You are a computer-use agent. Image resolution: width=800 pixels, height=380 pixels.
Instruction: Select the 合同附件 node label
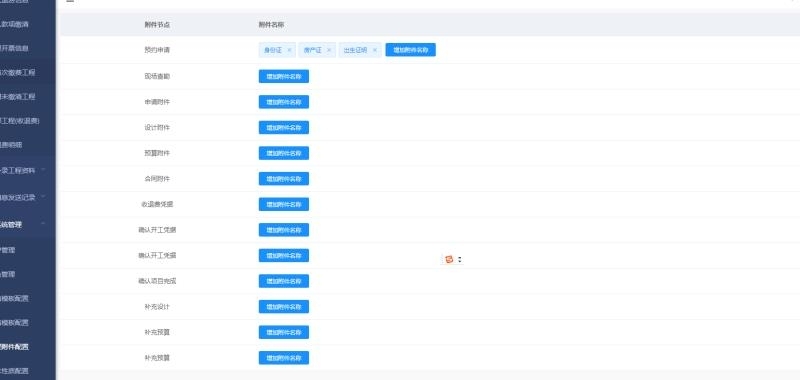coord(157,179)
